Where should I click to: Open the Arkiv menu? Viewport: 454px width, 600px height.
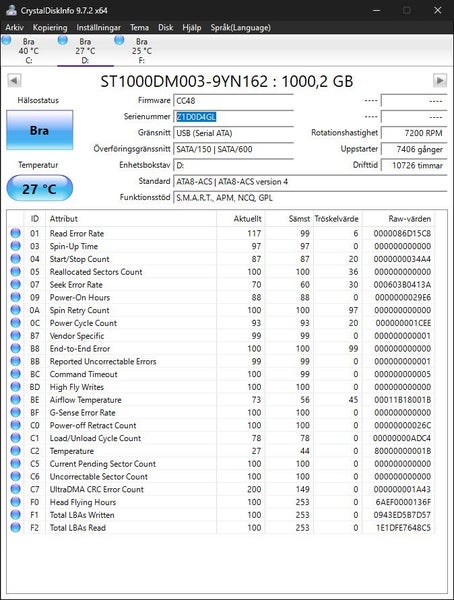(15, 28)
